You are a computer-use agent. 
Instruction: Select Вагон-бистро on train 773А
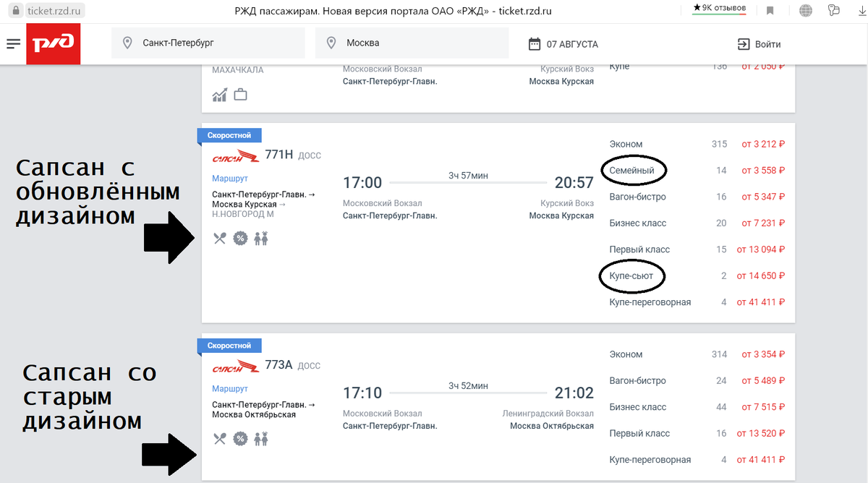point(697,380)
